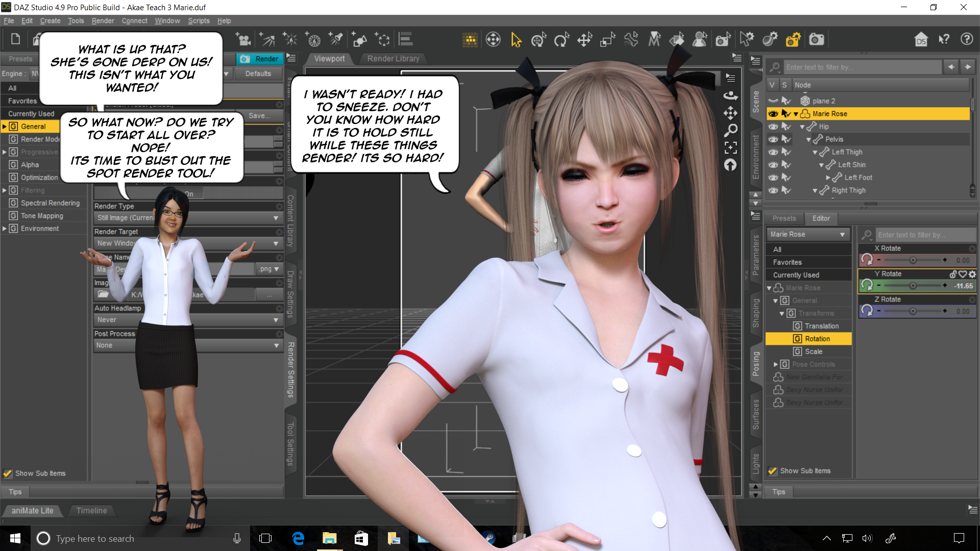The height and width of the screenshot is (551, 980).
Task: Click the Save... preset button
Action: click(x=260, y=116)
